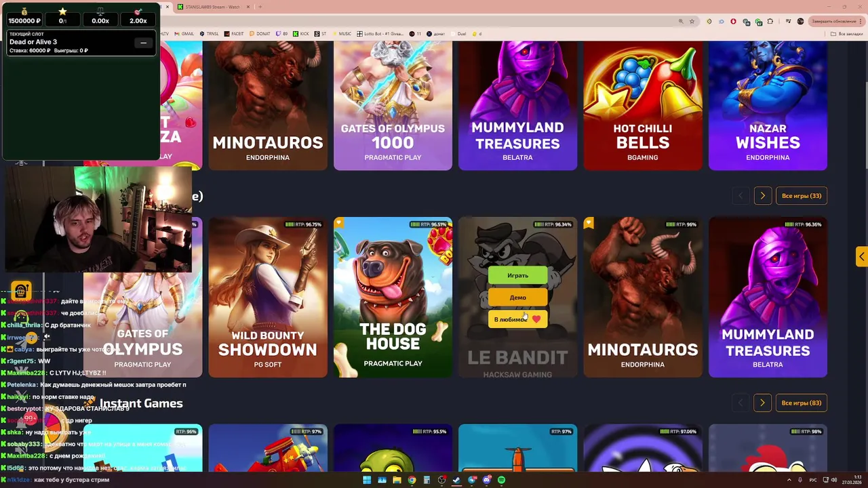Image resolution: width=868 pixels, height=488 pixels.
Task: Bookmark this page with the star icon
Action: point(692,21)
